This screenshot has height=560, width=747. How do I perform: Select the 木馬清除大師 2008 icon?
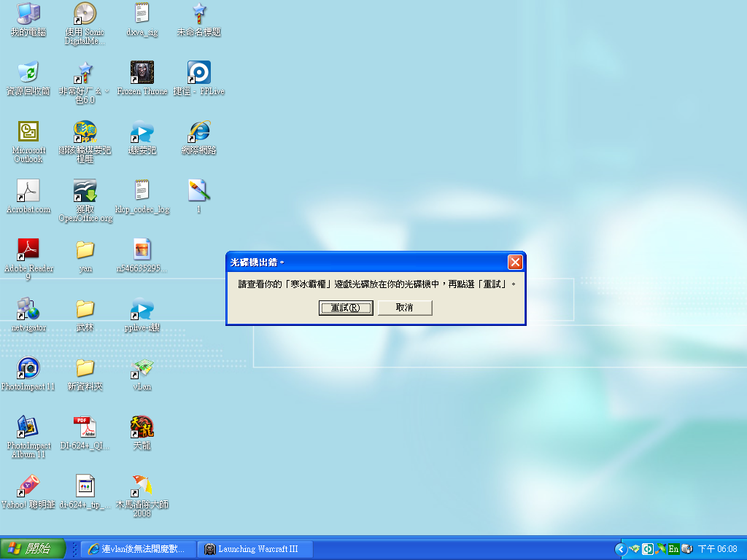[142, 486]
